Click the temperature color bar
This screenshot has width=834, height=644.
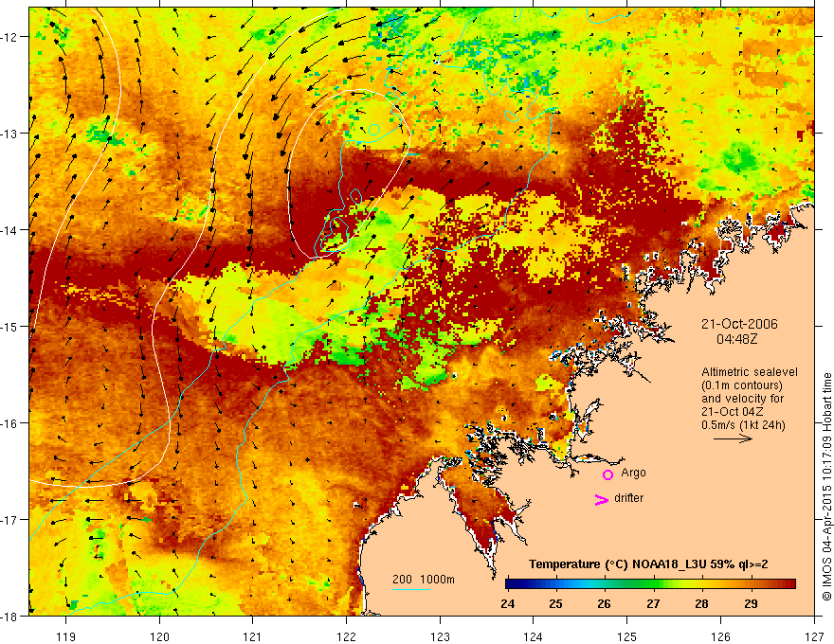(650, 584)
